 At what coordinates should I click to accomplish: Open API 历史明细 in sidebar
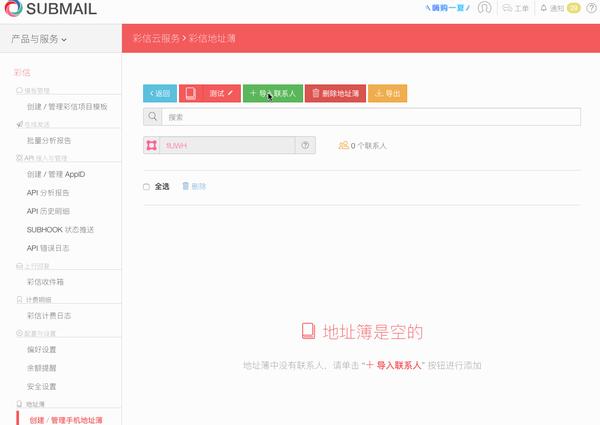[x=48, y=211]
